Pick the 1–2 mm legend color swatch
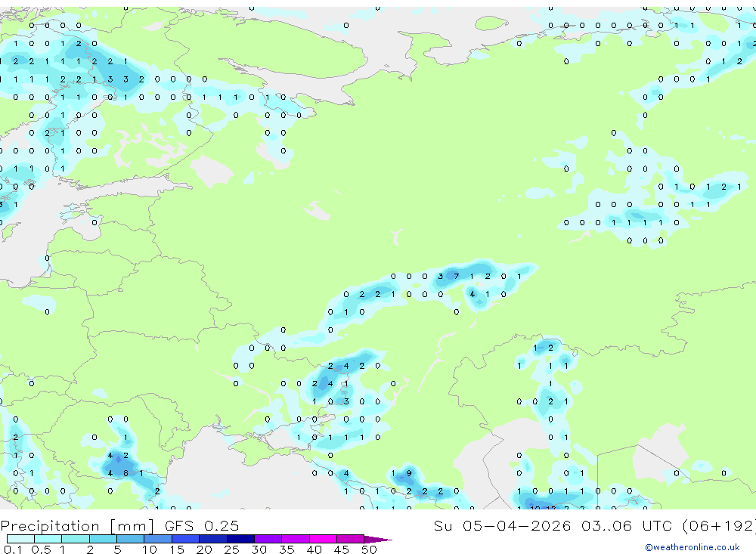 click(x=76, y=539)
